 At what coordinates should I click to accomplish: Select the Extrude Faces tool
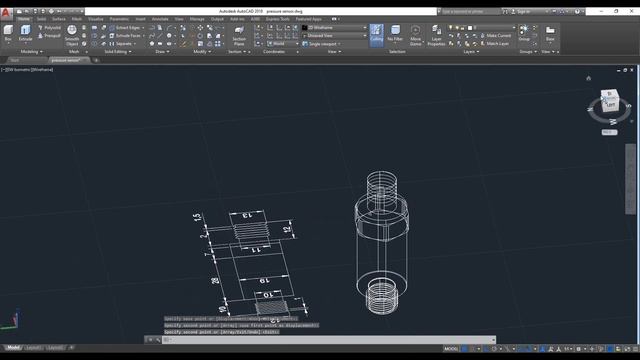coord(127,36)
